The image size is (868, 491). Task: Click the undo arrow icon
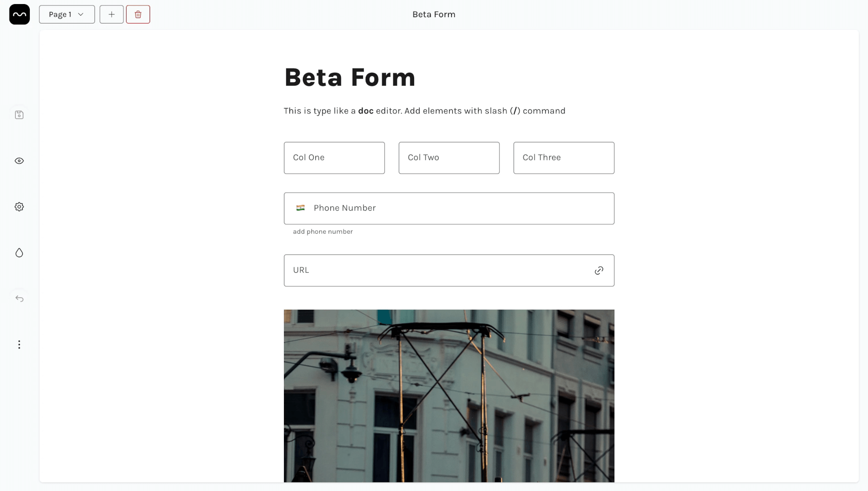(19, 298)
